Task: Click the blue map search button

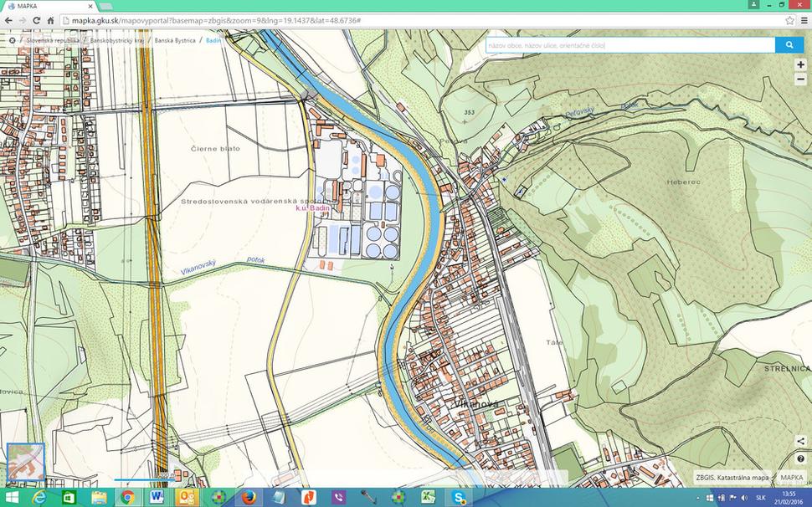Action: [789, 45]
